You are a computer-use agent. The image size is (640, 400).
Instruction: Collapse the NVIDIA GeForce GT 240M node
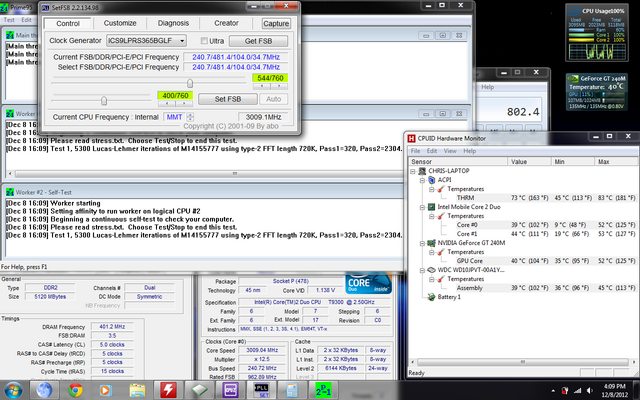click(422, 243)
